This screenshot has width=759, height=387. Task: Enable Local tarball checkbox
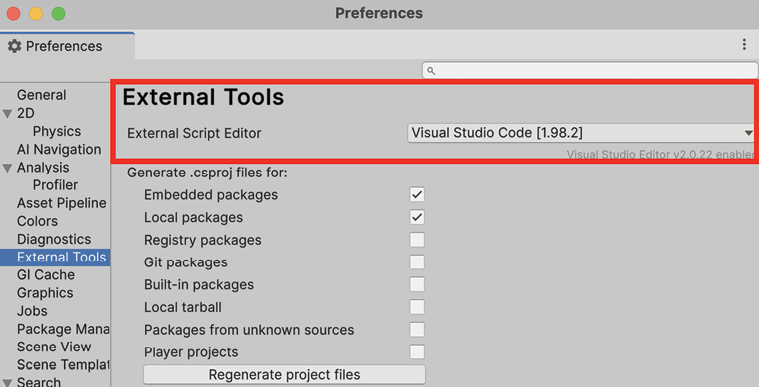click(417, 307)
